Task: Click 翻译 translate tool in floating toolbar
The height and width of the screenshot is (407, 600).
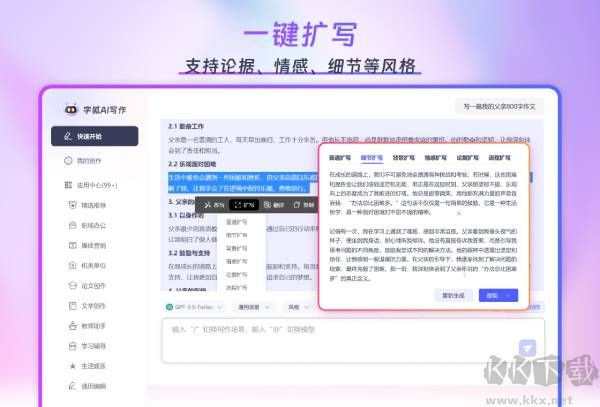Action: pyautogui.click(x=274, y=204)
